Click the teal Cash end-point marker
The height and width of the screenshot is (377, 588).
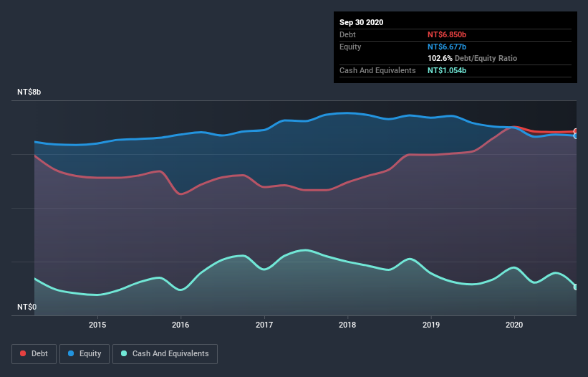click(576, 287)
